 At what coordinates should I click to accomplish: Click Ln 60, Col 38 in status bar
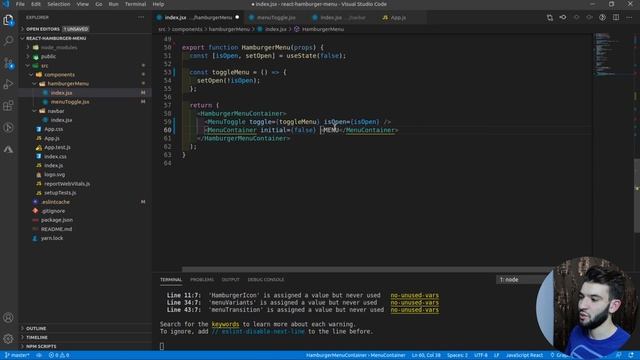point(426,355)
